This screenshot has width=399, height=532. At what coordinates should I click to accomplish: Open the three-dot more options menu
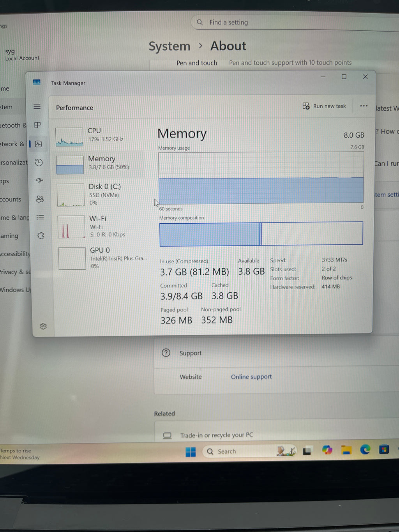pyautogui.click(x=364, y=106)
